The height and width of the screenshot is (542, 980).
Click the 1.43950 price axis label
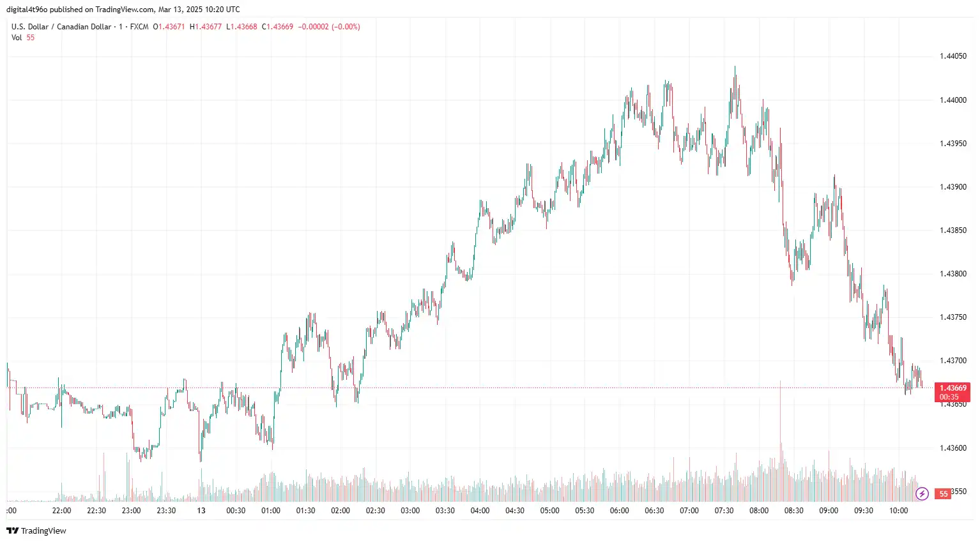953,144
